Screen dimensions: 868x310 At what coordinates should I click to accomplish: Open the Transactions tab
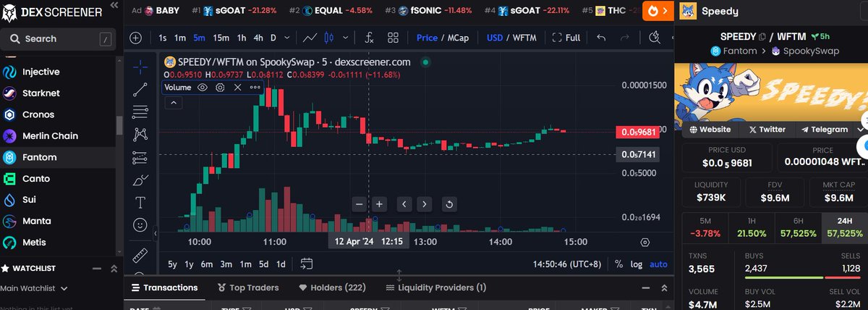[164, 288]
